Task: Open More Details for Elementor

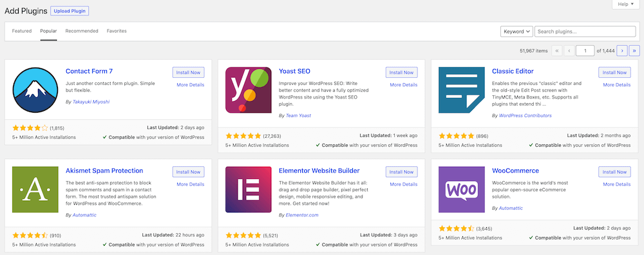Action: coord(404,184)
